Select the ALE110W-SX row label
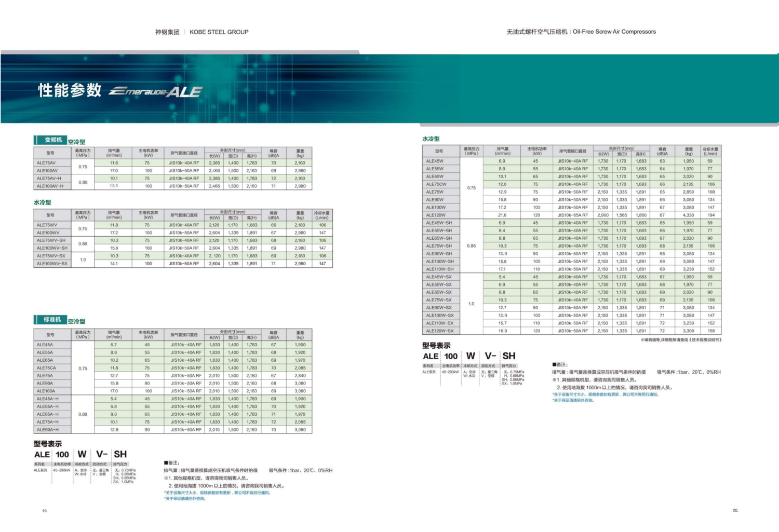This screenshot has width=779, height=532. (440, 323)
